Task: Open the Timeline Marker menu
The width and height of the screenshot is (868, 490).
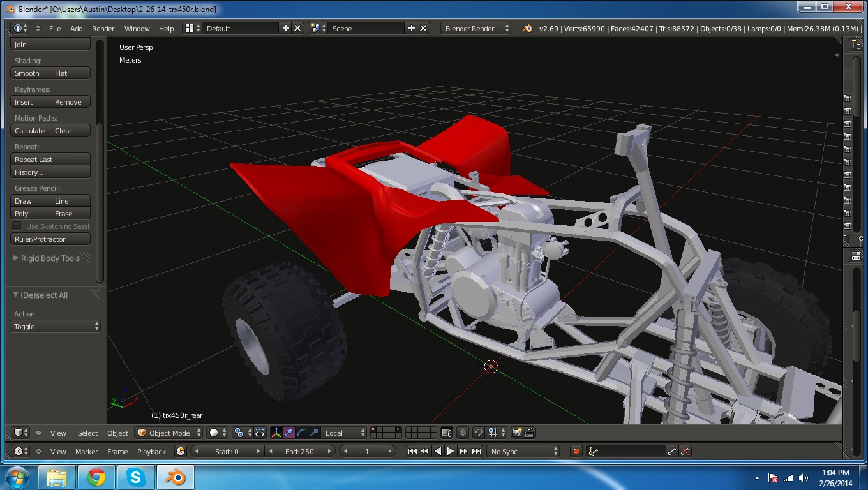Action: pos(86,452)
